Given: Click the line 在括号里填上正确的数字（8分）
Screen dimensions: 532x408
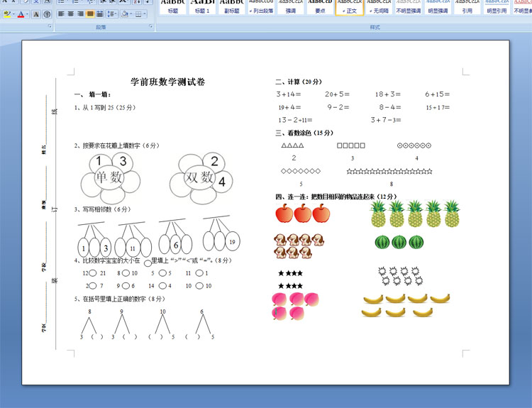Looking at the screenshot, I should pos(120,299).
